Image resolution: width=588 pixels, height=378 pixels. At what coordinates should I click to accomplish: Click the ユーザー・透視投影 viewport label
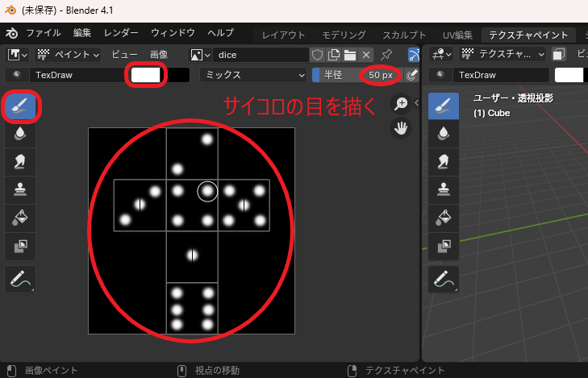point(513,98)
